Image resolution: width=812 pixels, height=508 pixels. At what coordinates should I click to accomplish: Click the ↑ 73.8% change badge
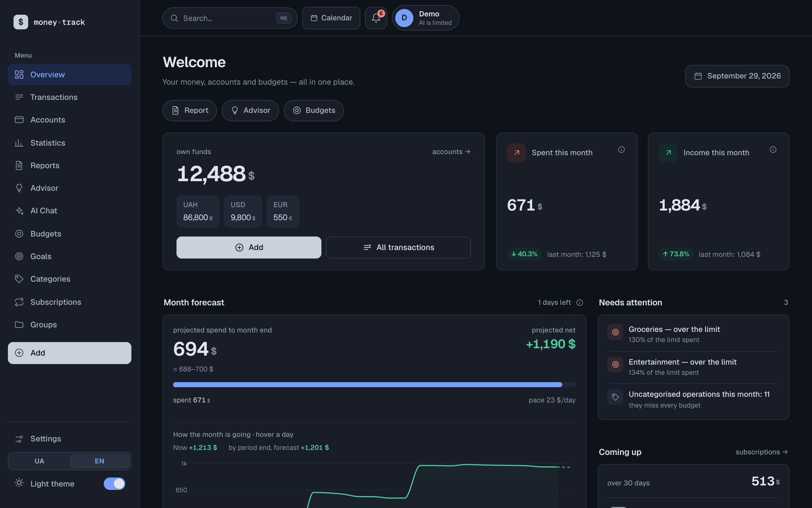click(x=676, y=254)
